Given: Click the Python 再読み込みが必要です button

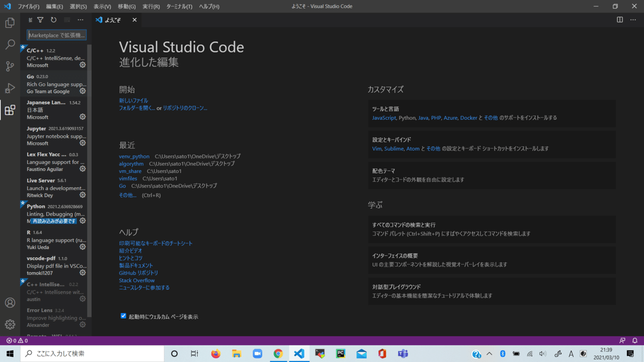Looking at the screenshot, I should click(54, 221).
